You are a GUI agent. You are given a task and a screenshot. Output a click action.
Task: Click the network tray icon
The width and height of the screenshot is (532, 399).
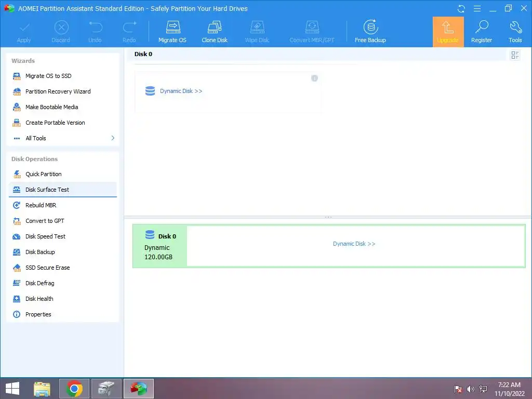483,389
